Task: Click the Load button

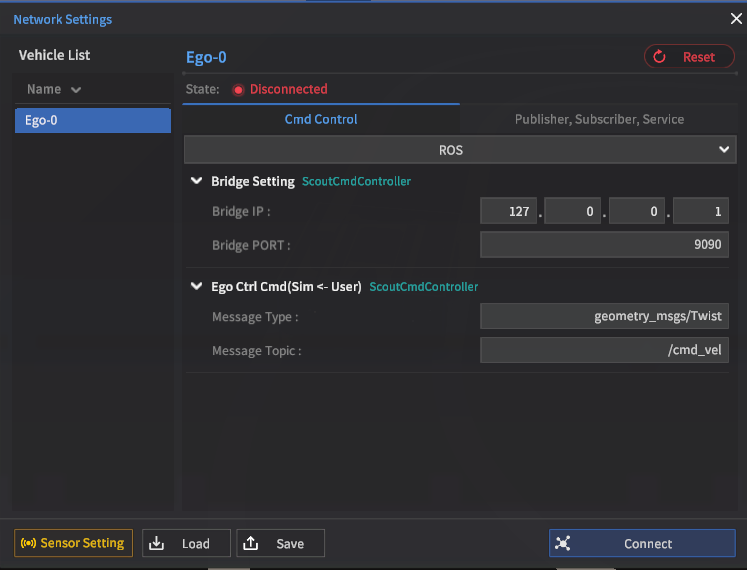Action: [186, 543]
